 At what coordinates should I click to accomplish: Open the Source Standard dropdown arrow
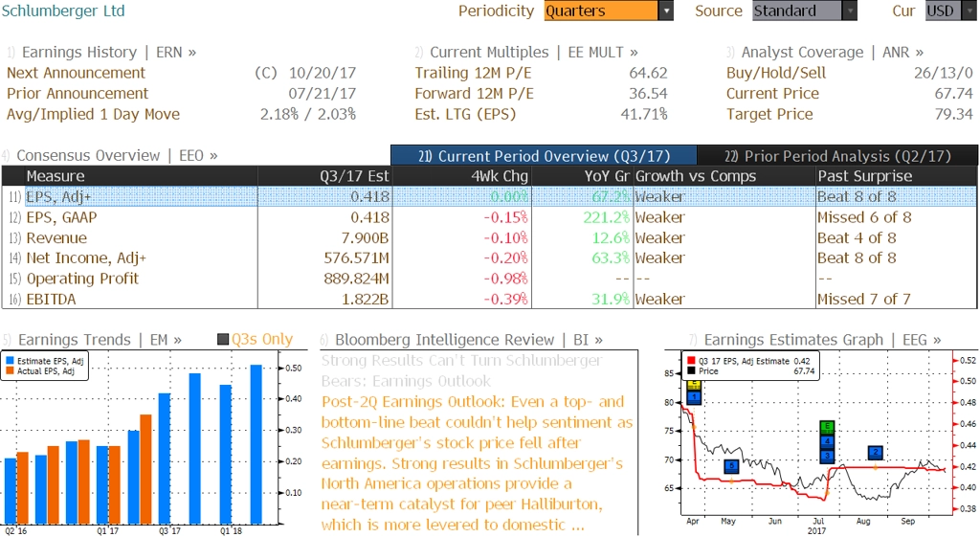(x=850, y=11)
